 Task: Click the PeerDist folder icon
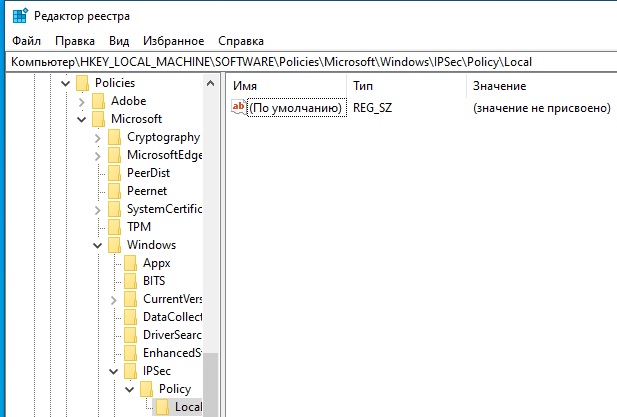point(114,173)
